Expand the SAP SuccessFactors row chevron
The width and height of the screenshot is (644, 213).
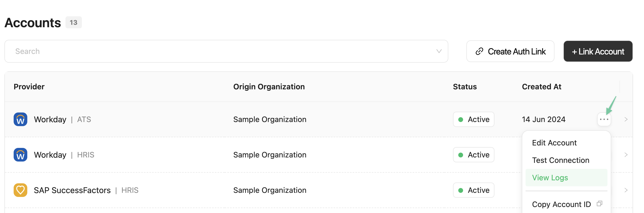(626, 190)
